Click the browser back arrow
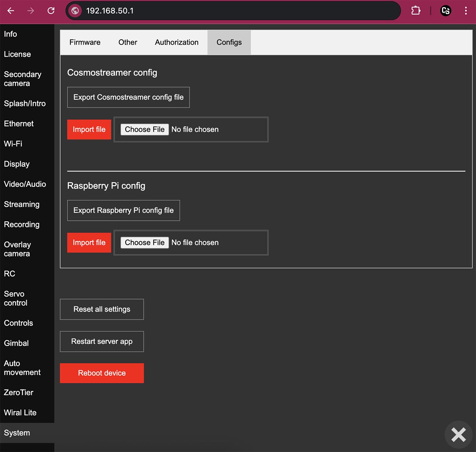476x452 pixels. 11,11
